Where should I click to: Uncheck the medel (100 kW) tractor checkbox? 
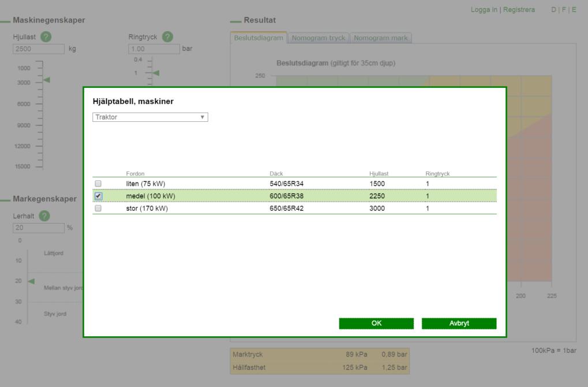pos(98,196)
